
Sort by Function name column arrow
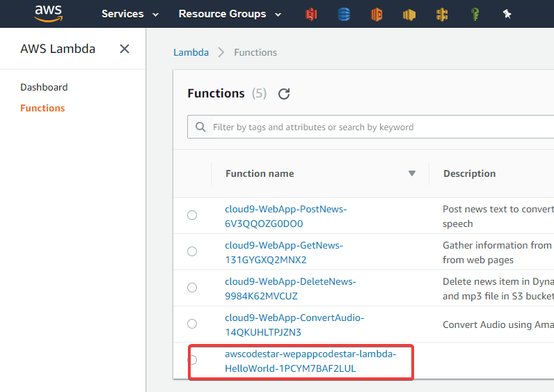tap(411, 173)
